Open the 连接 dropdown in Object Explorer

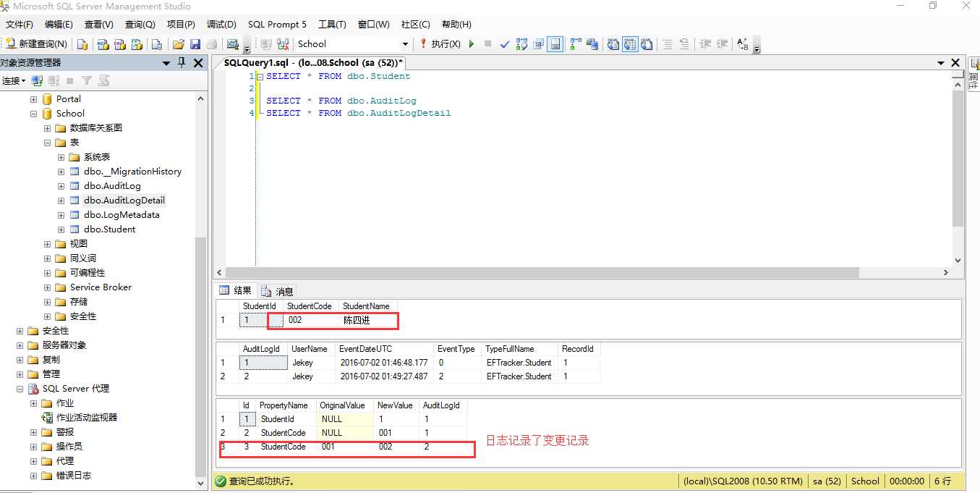point(14,80)
